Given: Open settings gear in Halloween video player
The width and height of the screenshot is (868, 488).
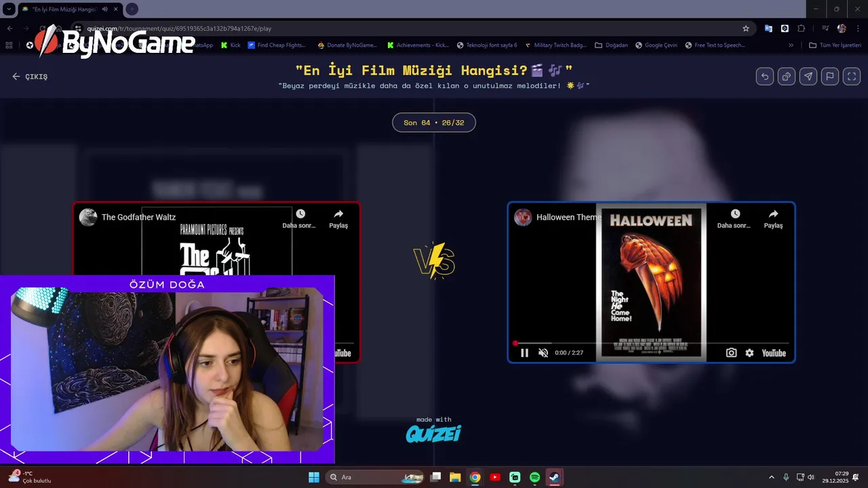Looking at the screenshot, I should coord(749,353).
